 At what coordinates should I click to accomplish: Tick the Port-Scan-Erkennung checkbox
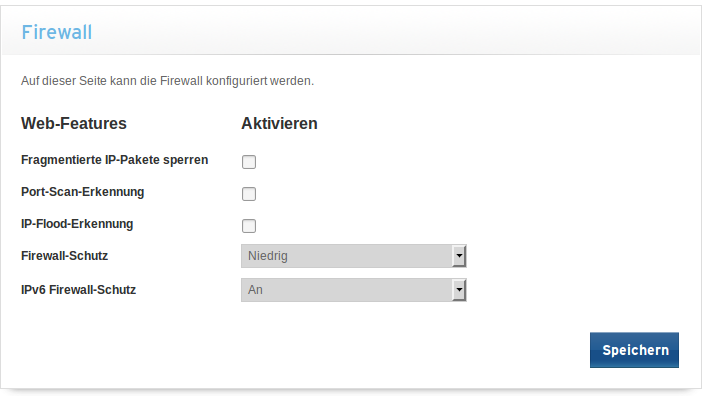click(x=249, y=194)
